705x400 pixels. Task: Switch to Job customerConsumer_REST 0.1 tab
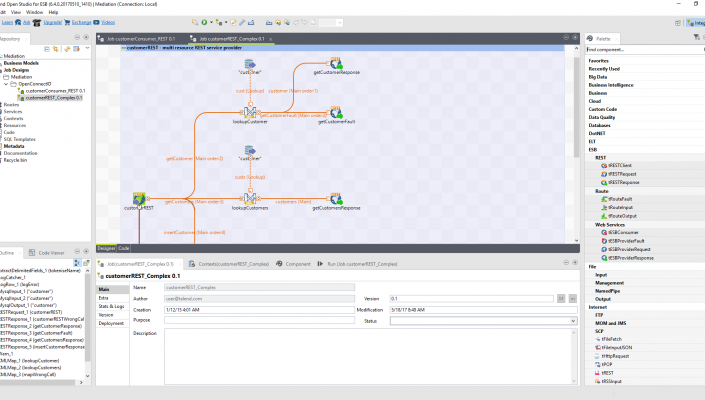coord(141,39)
